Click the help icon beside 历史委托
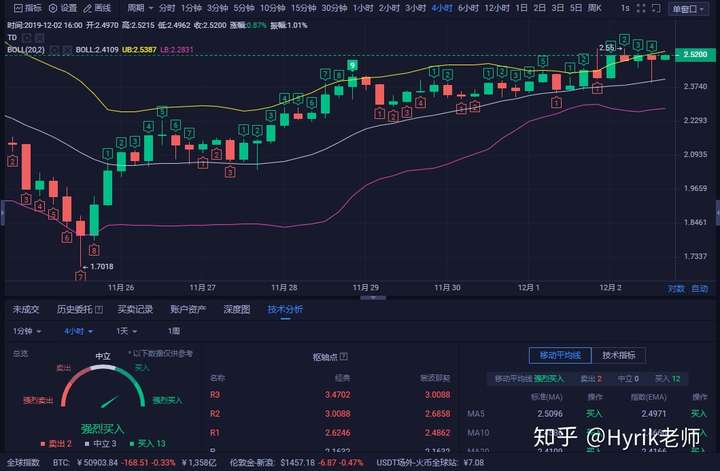 point(99,309)
